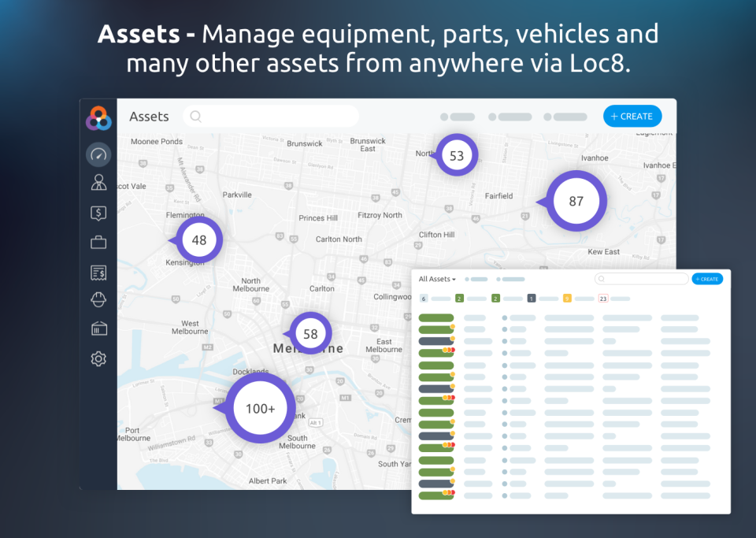This screenshot has width=756, height=538.
Task: Click the map cluster marker showing 87
Action: pos(576,201)
